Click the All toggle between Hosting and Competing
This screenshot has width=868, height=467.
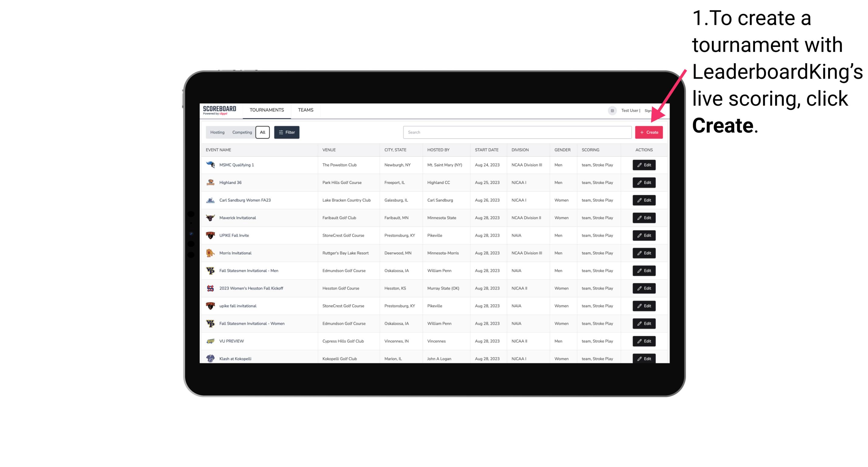tap(262, 132)
